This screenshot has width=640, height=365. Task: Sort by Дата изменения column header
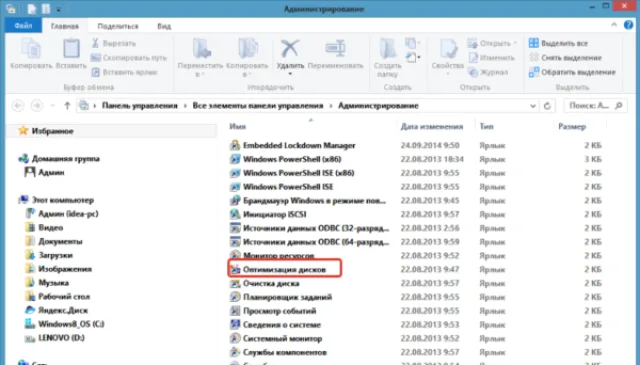point(432,127)
